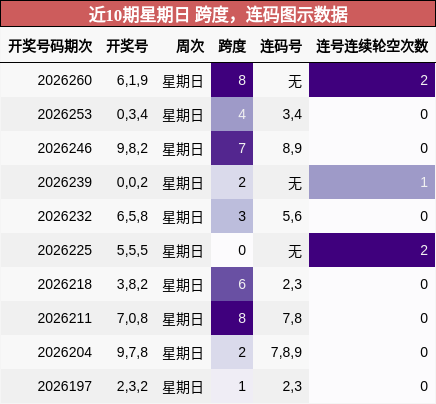The height and width of the screenshot is (404, 436).
Task: Select the 开奖号 column header
Action: click(127, 46)
